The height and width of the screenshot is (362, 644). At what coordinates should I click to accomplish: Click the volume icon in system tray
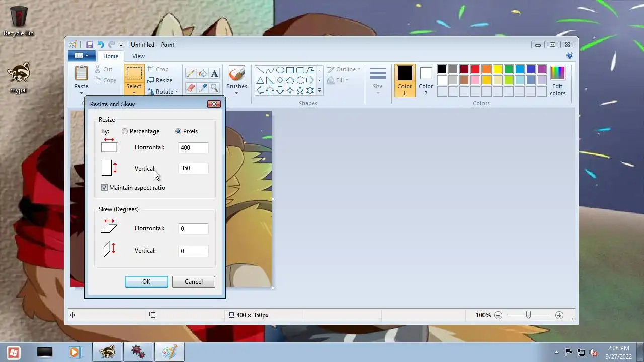594,352
